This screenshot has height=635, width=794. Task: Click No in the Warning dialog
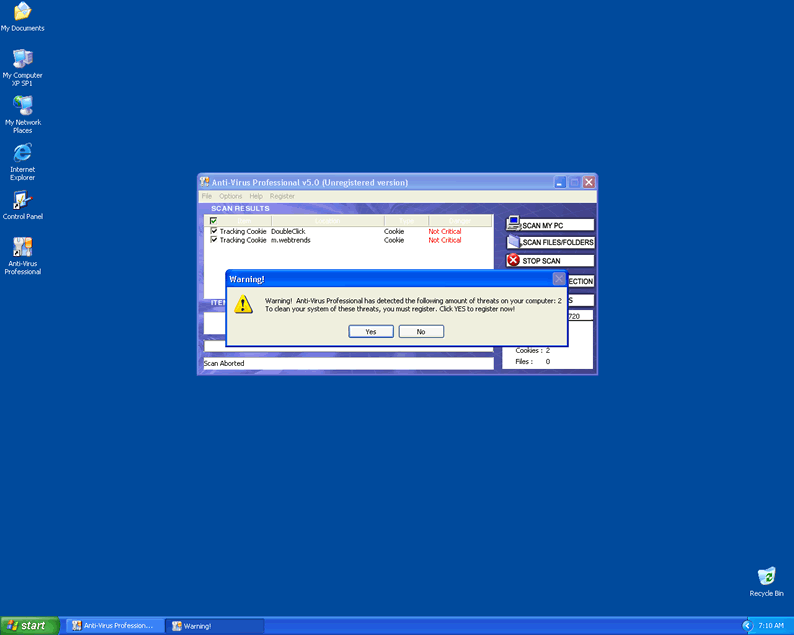click(x=421, y=332)
